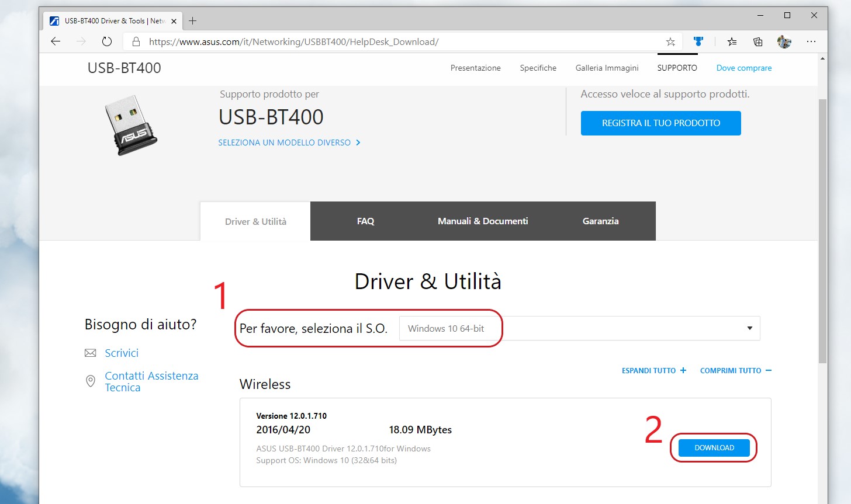851x504 pixels.
Task: Select the Driver & Utilità tab
Action: pos(255,221)
